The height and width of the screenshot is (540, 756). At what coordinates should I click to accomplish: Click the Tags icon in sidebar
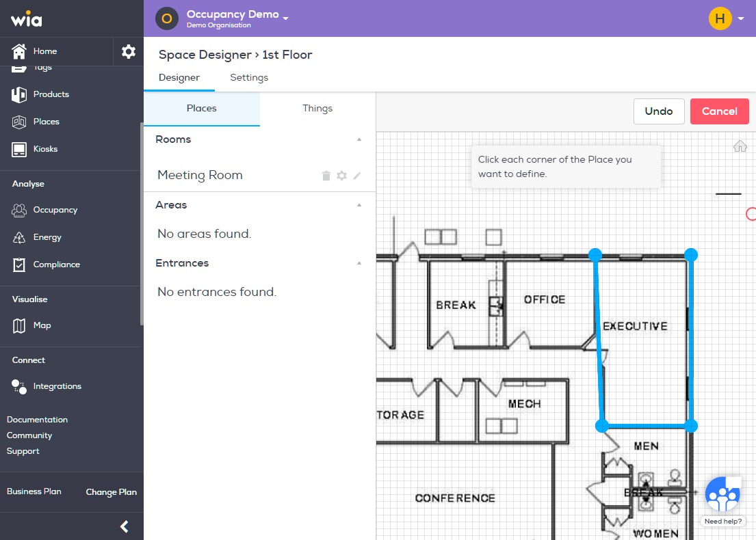pos(18,69)
